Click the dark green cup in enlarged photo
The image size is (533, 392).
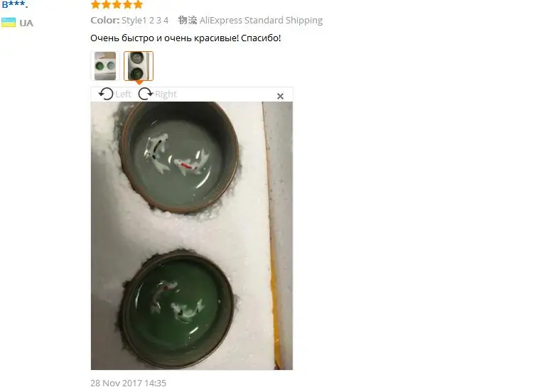178,310
